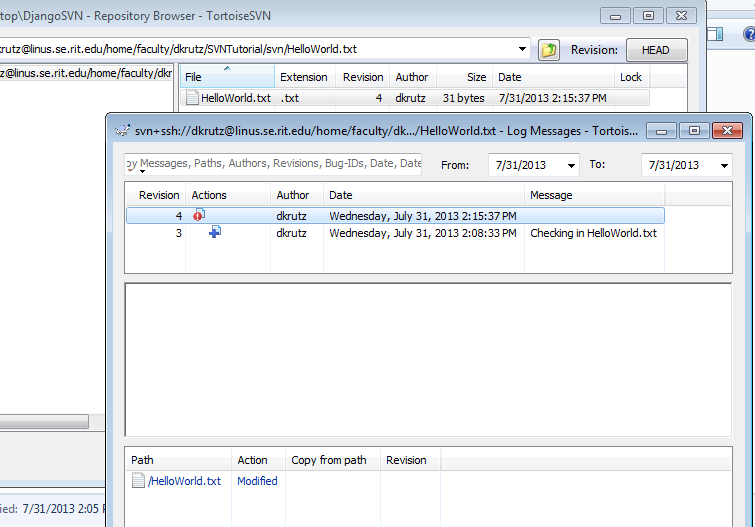This screenshot has height=527, width=755.
Task: Click the preview pane icon in background window
Action: click(x=715, y=34)
